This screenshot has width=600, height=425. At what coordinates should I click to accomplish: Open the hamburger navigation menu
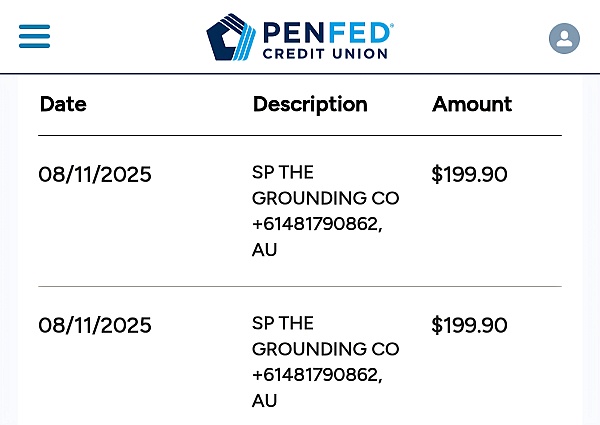coord(34,36)
